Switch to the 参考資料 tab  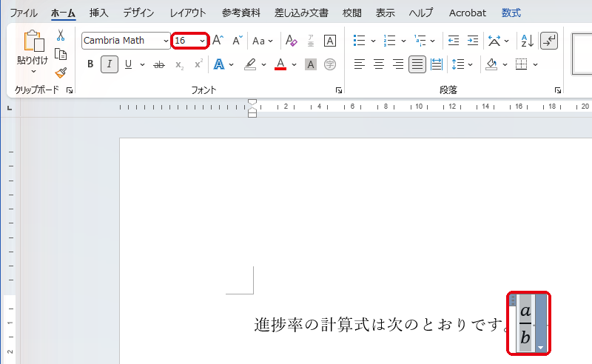point(241,13)
